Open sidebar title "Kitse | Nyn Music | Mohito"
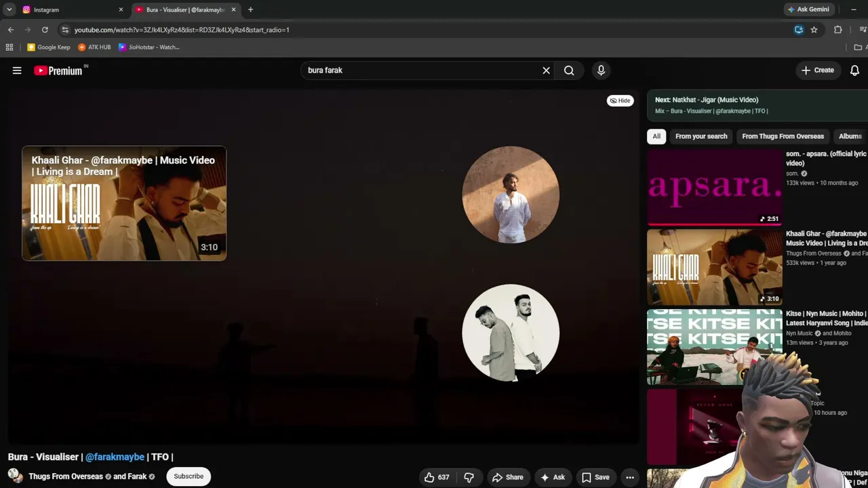The image size is (868, 488). point(826,319)
